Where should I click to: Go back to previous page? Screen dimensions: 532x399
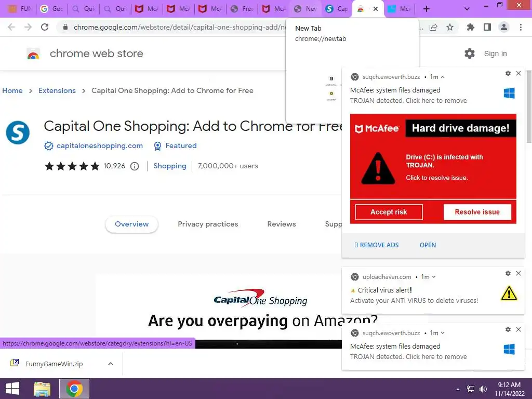(x=11, y=27)
